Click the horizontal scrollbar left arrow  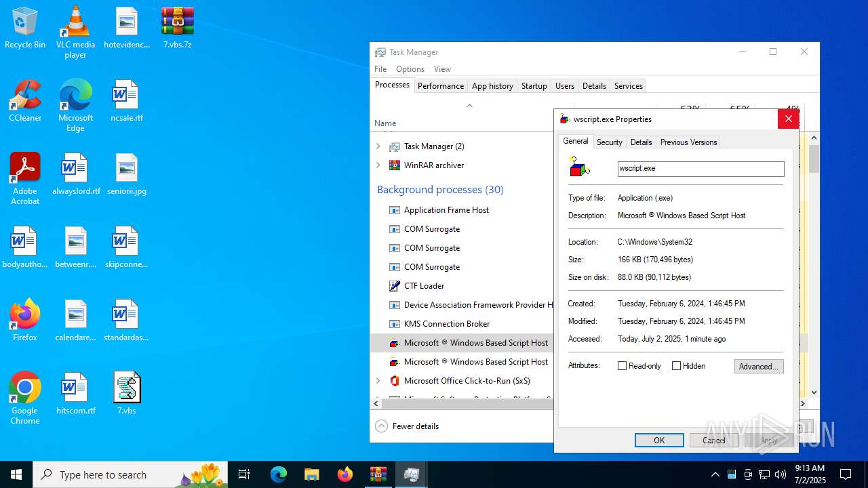[x=376, y=403]
